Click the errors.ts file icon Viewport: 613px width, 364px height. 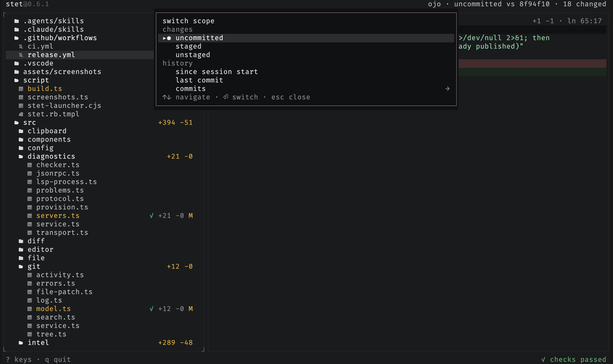point(30,284)
